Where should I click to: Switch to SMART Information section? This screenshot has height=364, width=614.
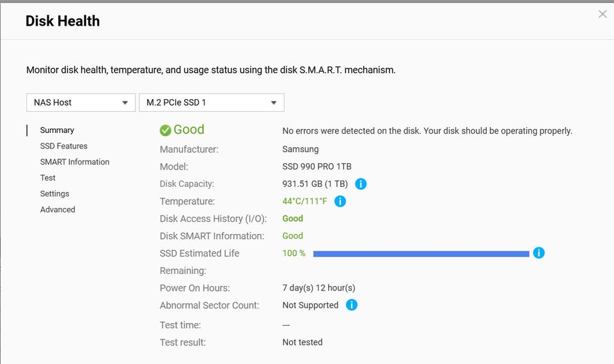coord(75,162)
